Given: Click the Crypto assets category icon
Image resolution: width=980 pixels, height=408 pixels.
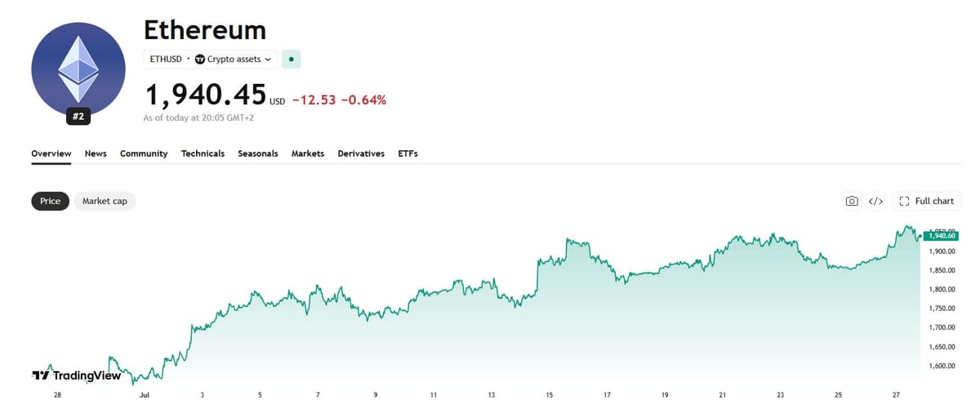Looking at the screenshot, I should 200,60.
